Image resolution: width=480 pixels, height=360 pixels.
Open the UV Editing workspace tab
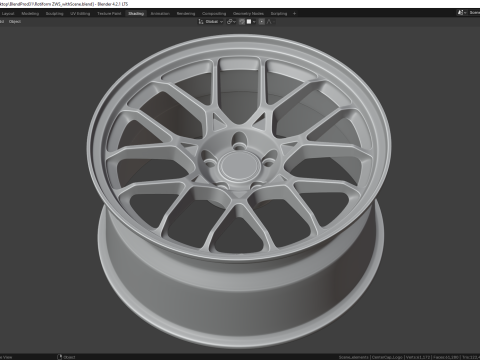coord(80,14)
